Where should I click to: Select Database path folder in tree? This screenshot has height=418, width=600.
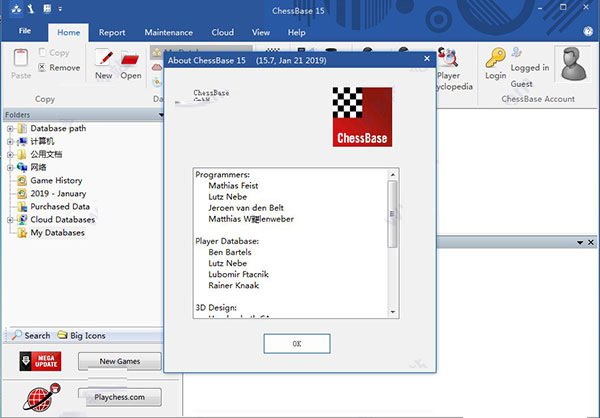pyautogui.click(x=58, y=128)
